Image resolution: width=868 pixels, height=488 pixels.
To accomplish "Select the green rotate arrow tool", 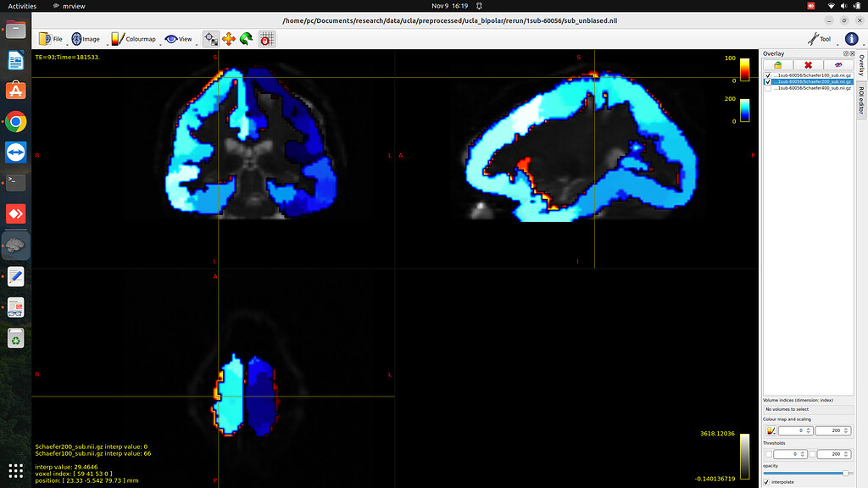I will coord(246,39).
